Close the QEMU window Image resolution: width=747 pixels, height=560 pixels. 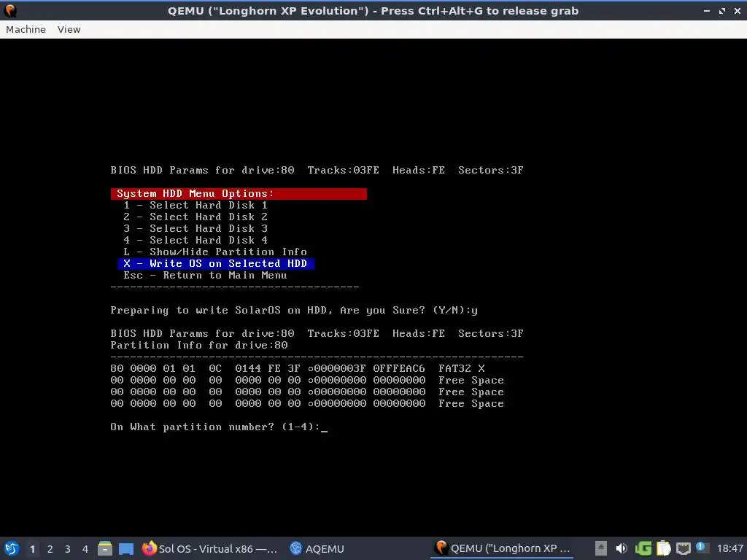pos(738,10)
